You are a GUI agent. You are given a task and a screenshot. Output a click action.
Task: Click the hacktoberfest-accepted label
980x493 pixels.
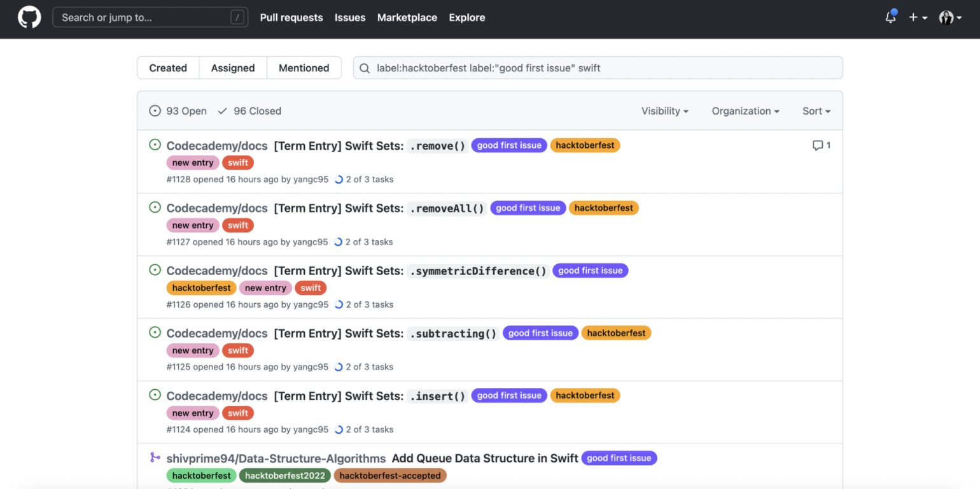390,475
